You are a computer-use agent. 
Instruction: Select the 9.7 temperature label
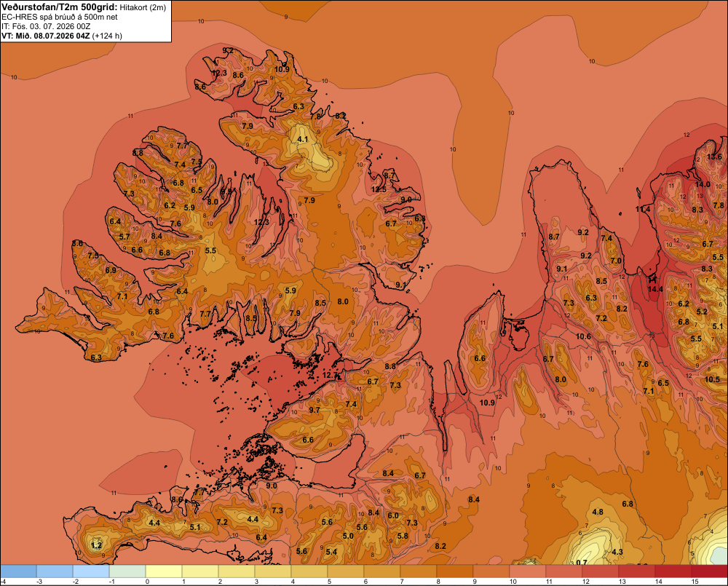tap(314, 410)
